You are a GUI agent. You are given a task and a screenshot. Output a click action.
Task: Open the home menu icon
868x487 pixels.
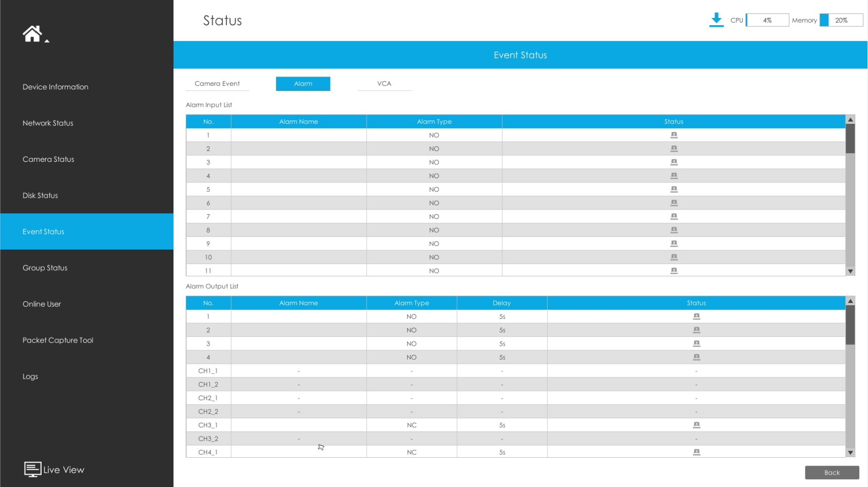pyautogui.click(x=32, y=34)
